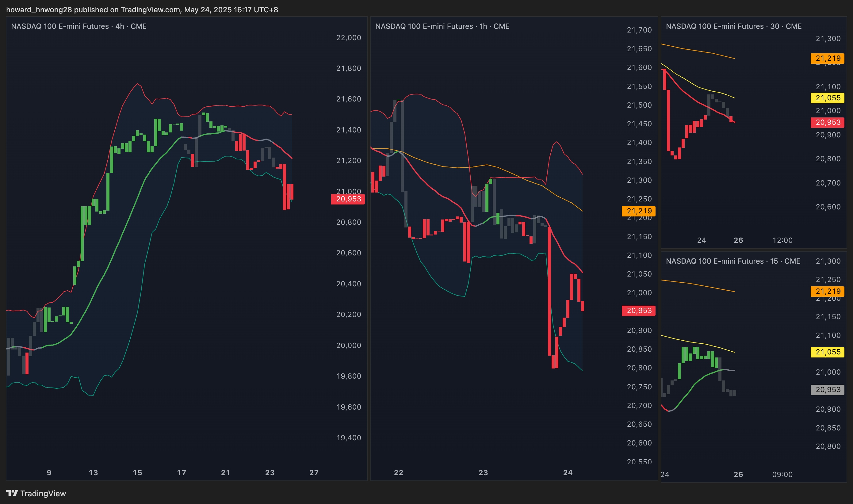Click 09:00 marker on 15-minute time axis
853x504 pixels.
tap(782, 475)
